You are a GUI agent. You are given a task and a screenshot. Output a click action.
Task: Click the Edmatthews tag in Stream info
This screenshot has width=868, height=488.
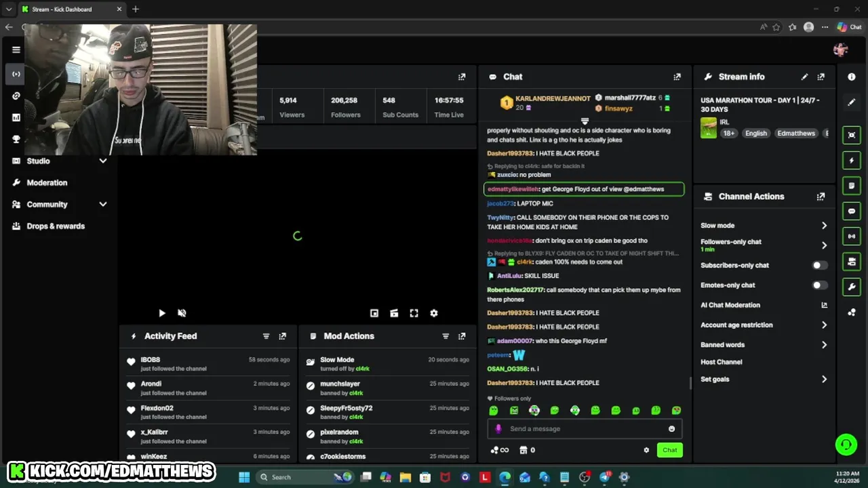click(x=796, y=134)
